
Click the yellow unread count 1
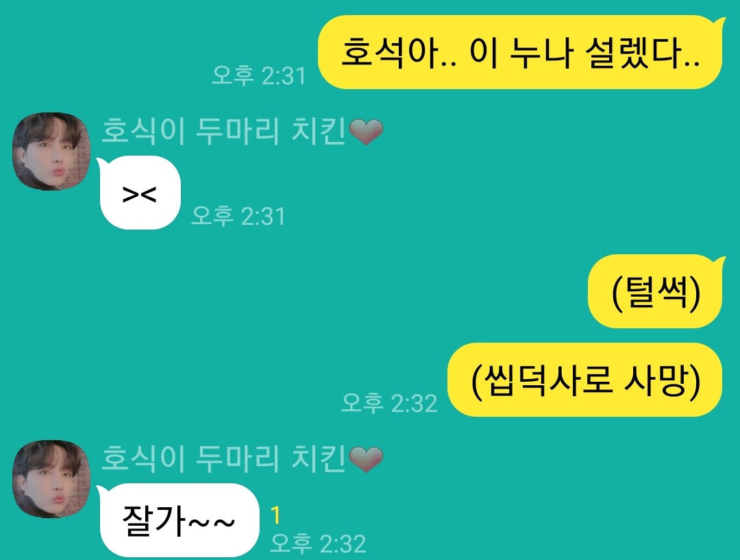click(276, 515)
